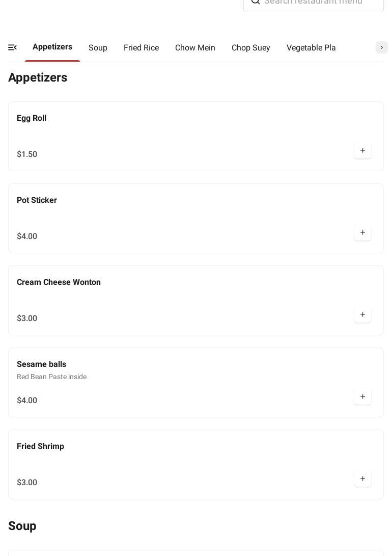Switch to the Soup tab
The width and height of the screenshot is (392, 556).
[98, 48]
